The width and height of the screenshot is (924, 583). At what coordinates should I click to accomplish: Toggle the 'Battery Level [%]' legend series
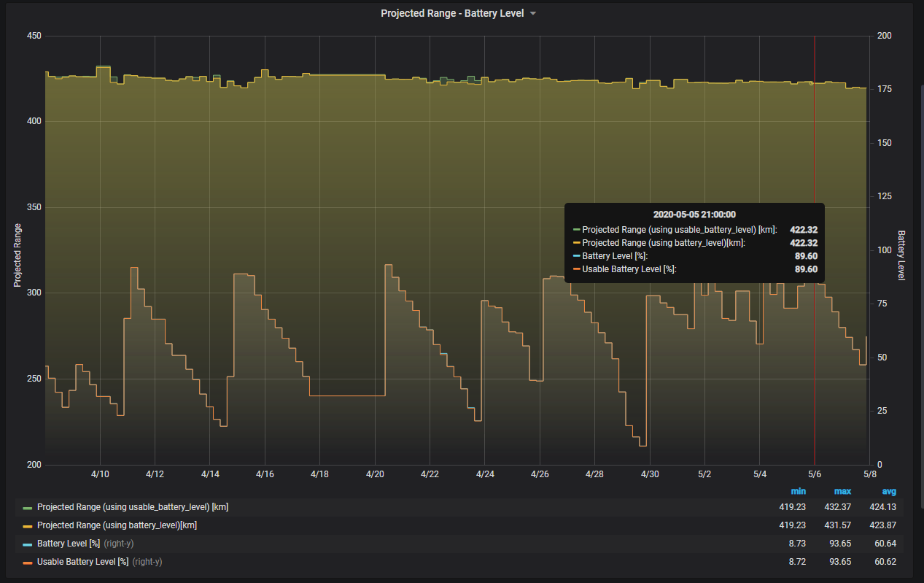point(69,543)
